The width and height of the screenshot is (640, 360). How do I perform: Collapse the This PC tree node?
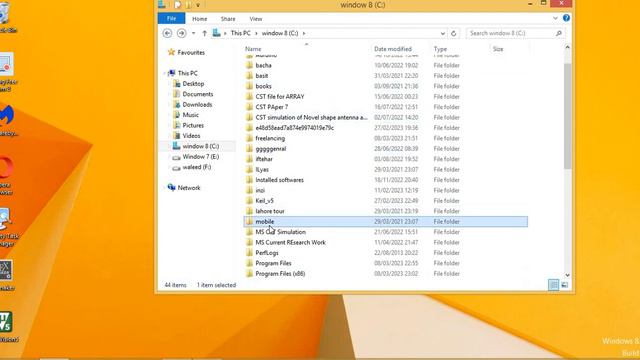[x=164, y=73]
